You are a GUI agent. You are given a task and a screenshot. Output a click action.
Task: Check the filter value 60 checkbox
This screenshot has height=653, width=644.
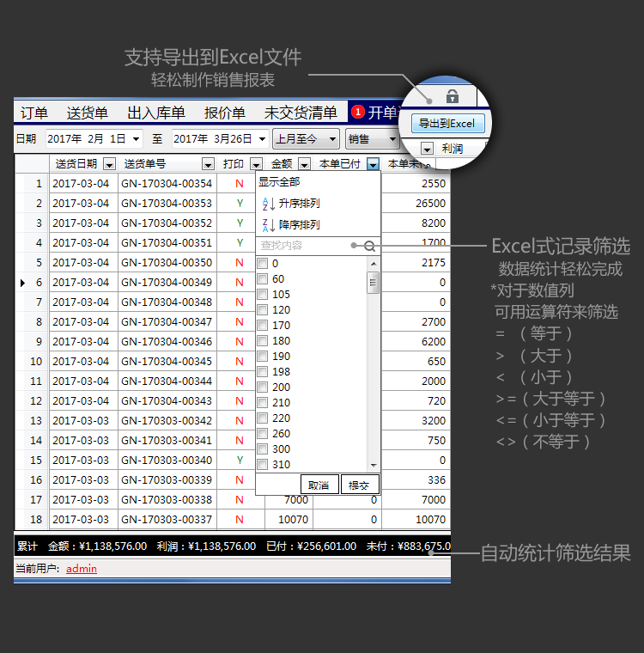(263, 279)
